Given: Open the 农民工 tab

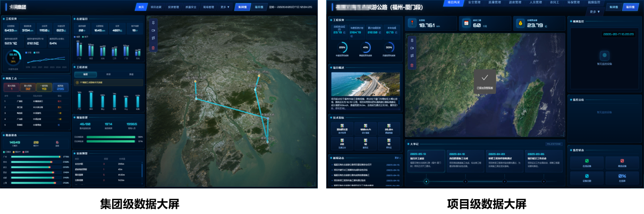Looking at the screenshot, I should (556, 3).
